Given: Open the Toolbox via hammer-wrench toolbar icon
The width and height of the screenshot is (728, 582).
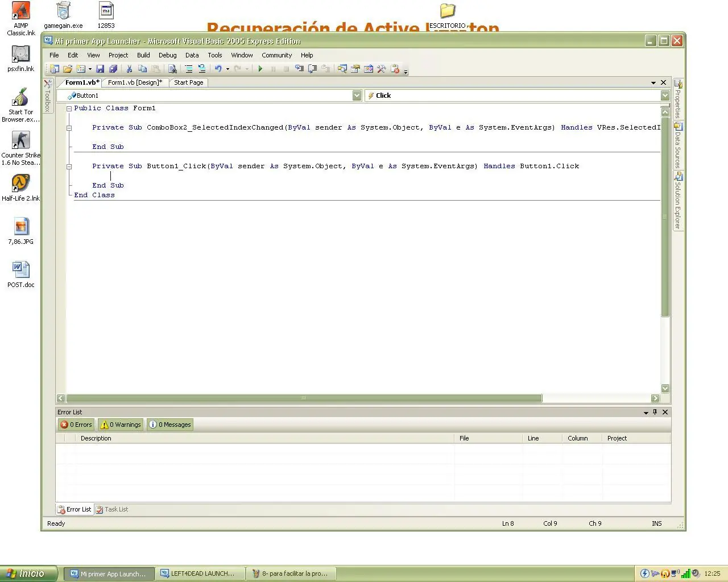Looking at the screenshot, I should click(x=382, y=69).
